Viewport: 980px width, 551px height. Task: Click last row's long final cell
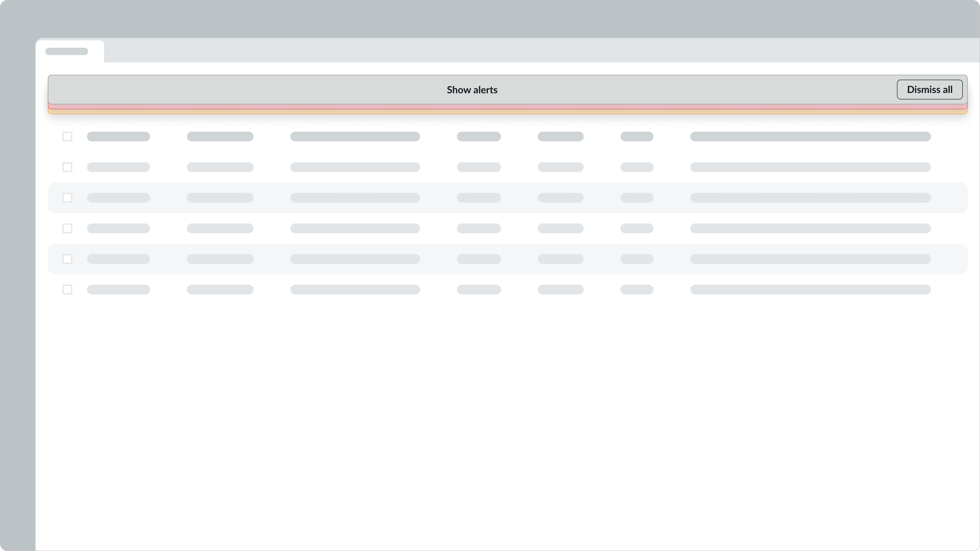pyautogui.click(x=810, y=290)
